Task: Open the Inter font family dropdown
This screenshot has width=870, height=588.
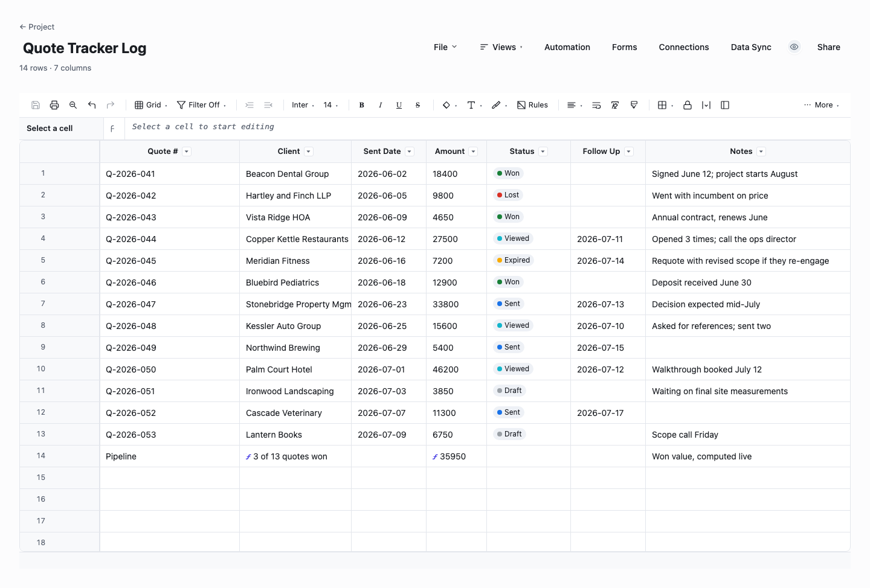Action: pyautogui.click(x=303, y=105)
